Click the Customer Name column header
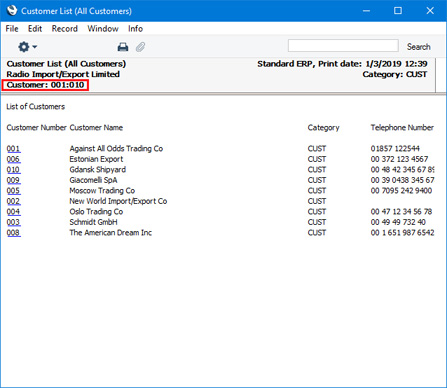 point(96,128)
